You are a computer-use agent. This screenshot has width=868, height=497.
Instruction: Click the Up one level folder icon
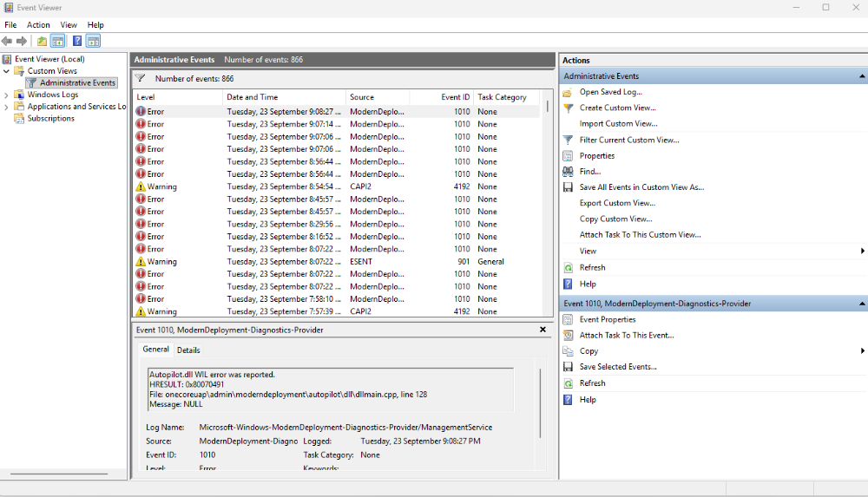(x=42, y=41)
